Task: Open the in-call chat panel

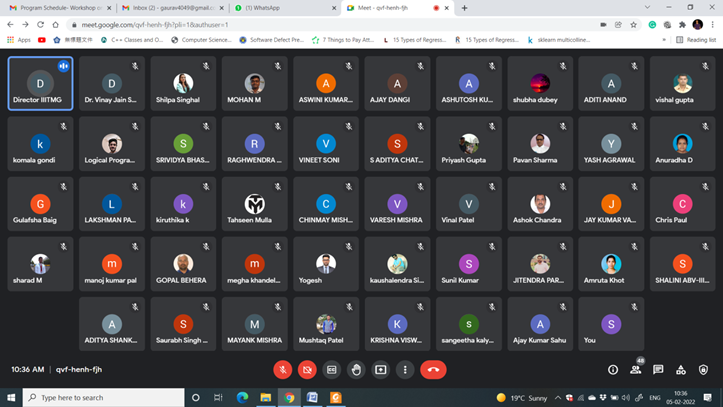Action: tap(658, 369)
